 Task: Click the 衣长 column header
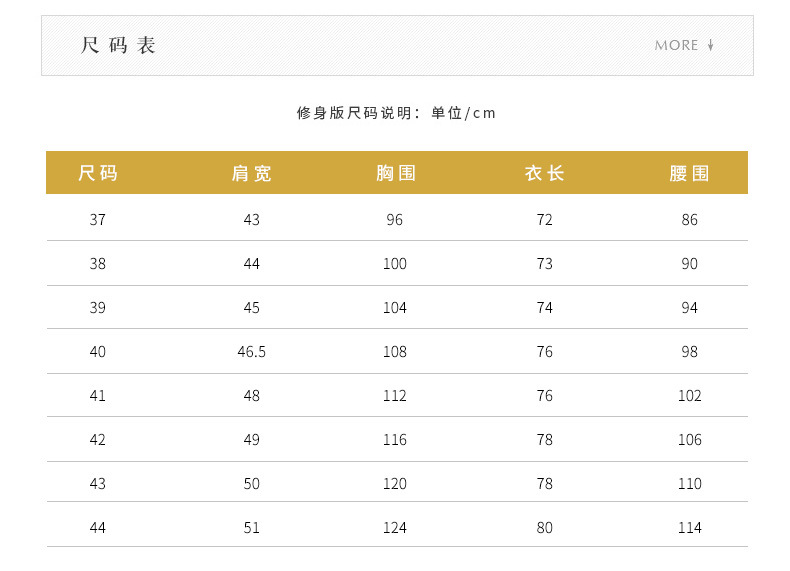click(544, 173)
